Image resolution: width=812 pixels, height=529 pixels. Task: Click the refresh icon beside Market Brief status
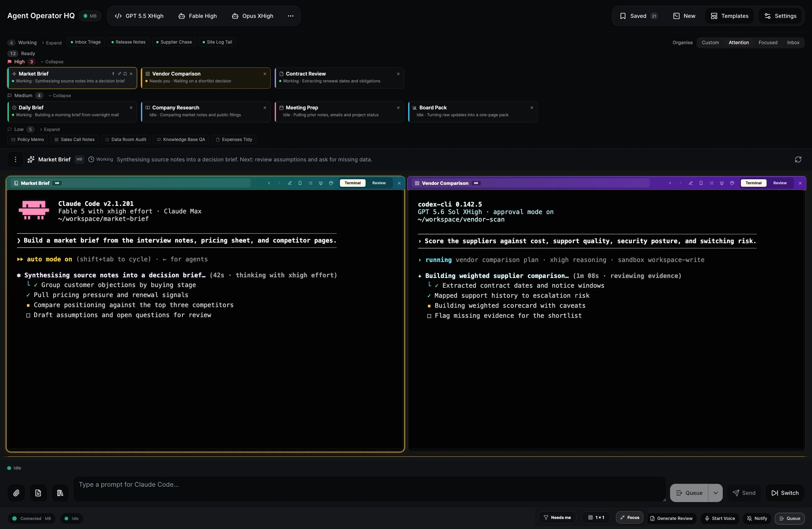click(x=798, y=160)
